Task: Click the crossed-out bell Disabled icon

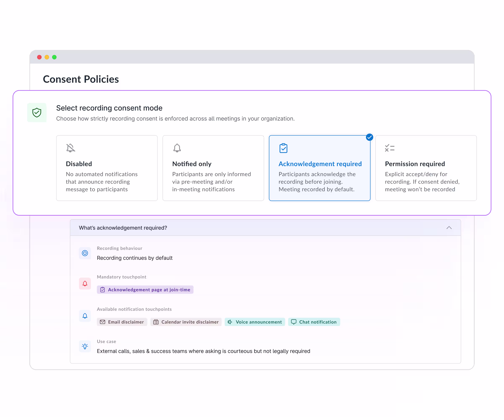Action: click(71, 148)
